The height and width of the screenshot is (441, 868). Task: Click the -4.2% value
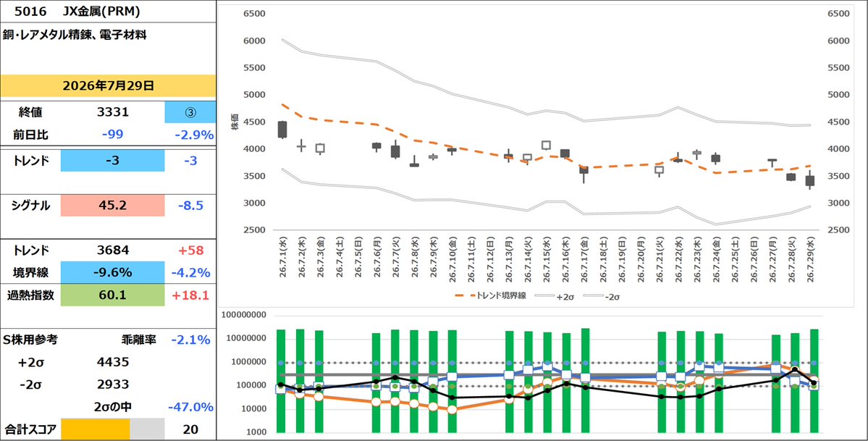[x=190, y=272]
